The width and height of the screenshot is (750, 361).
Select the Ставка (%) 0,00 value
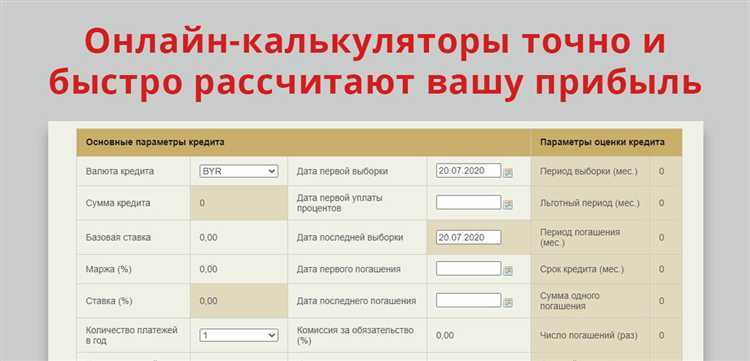(209, 301)
